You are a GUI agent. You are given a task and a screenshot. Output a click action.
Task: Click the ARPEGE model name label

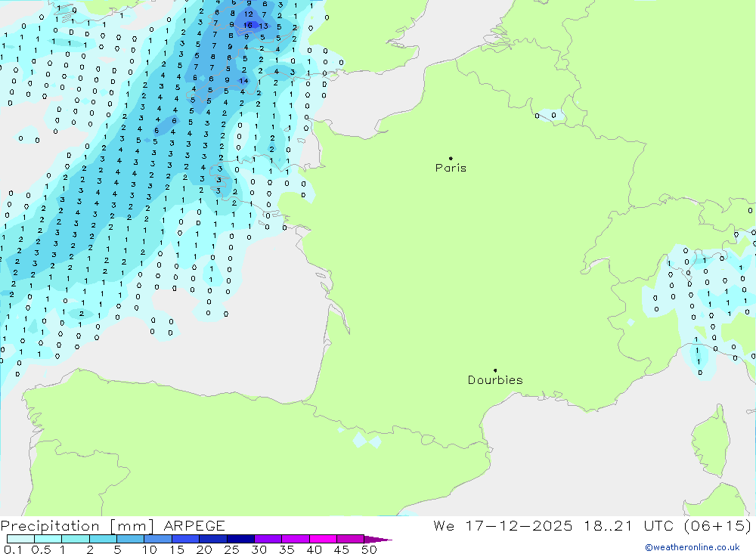pyautogui.click(x=194, y=526)
